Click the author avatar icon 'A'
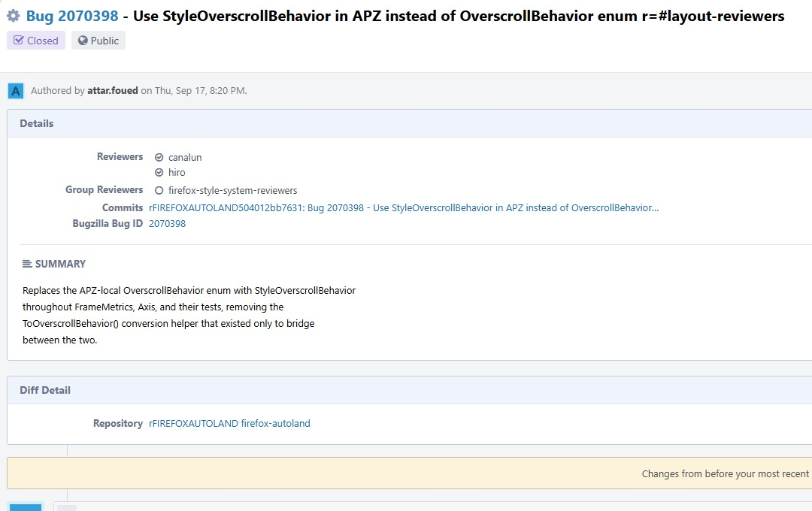812x511 pixels. point(16,91)
